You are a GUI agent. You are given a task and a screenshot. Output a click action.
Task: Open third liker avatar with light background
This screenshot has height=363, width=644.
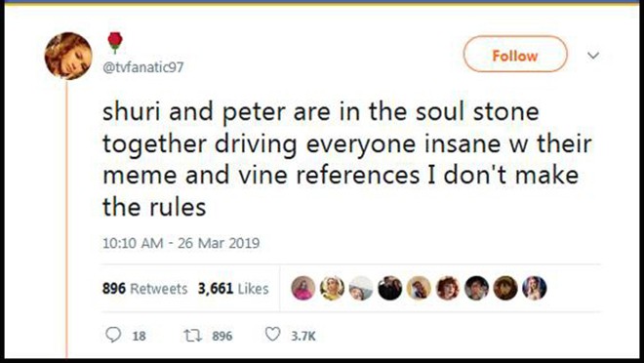361,288
